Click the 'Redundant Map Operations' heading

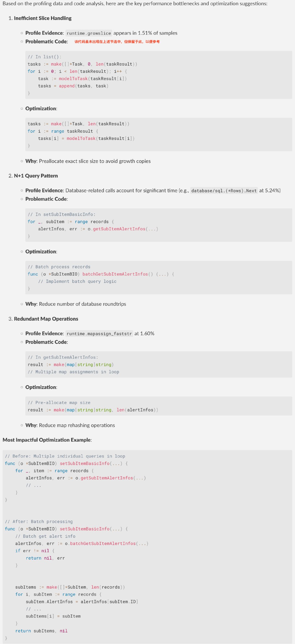tap(46, 319)
